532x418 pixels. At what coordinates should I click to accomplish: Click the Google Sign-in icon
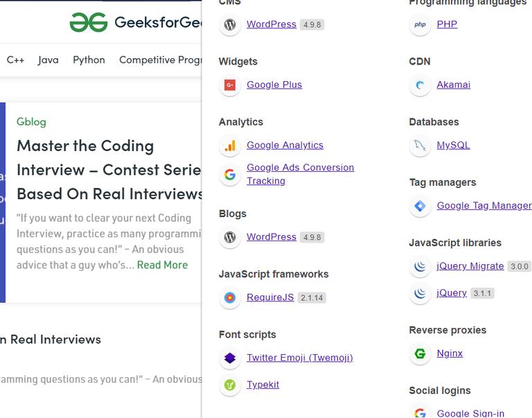[x=420, y=412]
